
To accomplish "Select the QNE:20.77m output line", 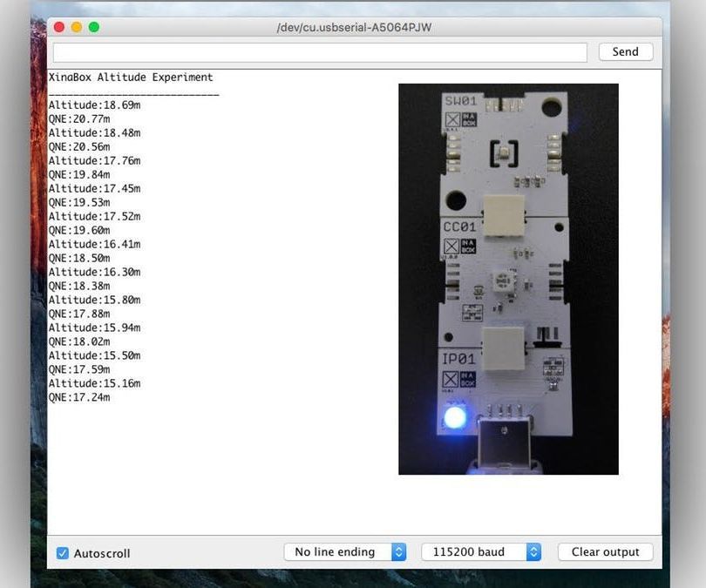I will pyautogui.click(x=79, y=119).
